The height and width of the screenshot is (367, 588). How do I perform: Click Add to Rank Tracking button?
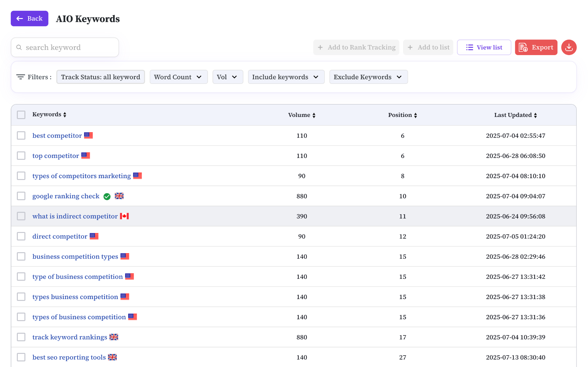click(x=356, y=47)
